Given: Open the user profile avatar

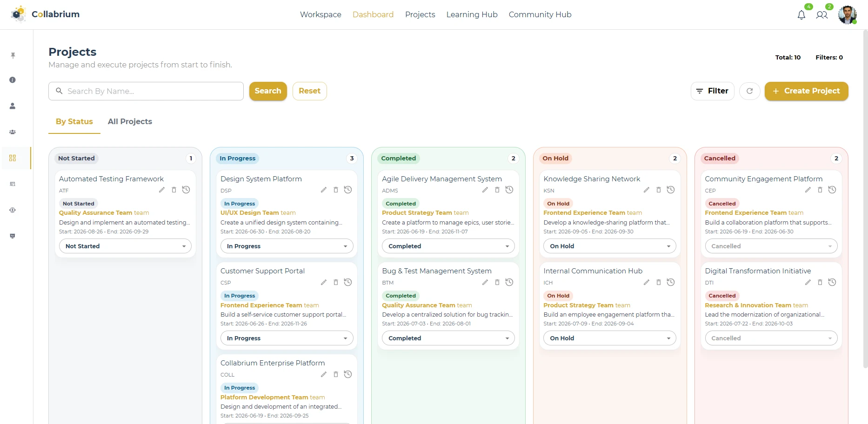Looking at the screenshot, I should (x=847, y=15).
